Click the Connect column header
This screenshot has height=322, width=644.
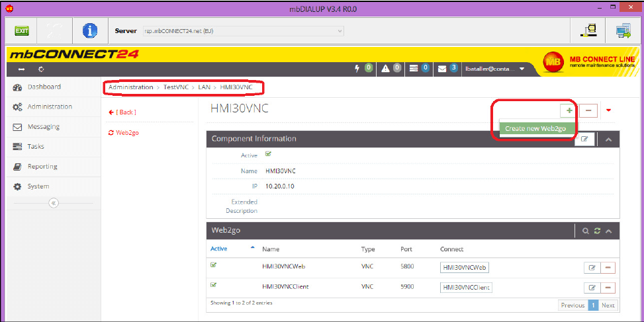click(452, 249)
